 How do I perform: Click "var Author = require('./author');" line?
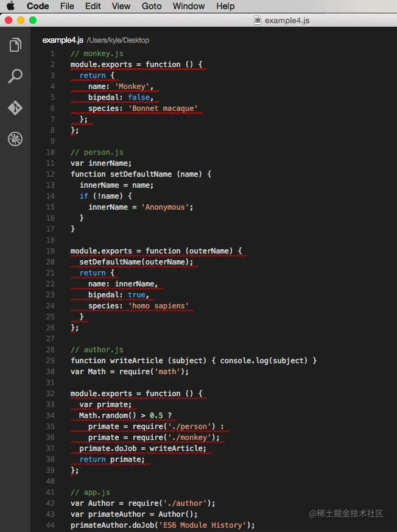click(142, 503)
